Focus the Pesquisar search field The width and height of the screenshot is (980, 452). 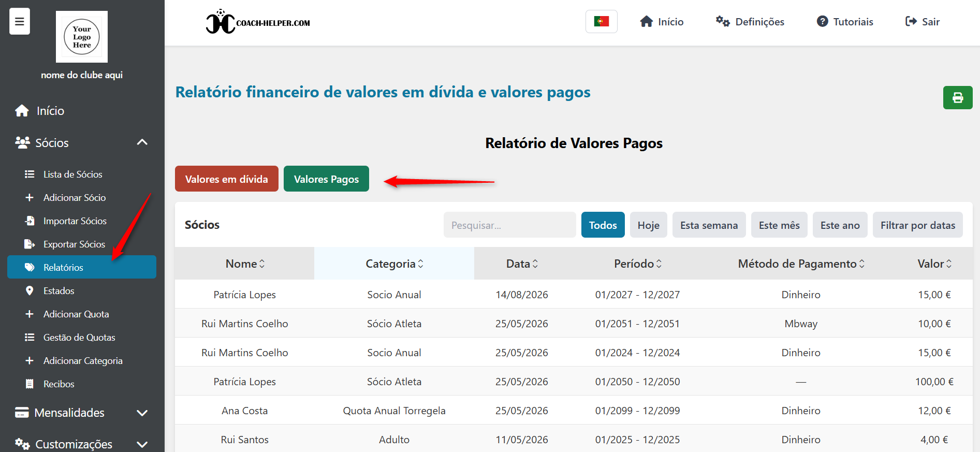tap(510, 225)
